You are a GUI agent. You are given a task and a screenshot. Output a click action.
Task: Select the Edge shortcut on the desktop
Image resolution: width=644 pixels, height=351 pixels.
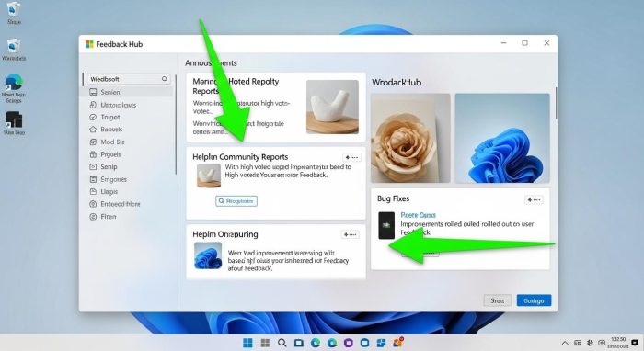tap(14, 88)
